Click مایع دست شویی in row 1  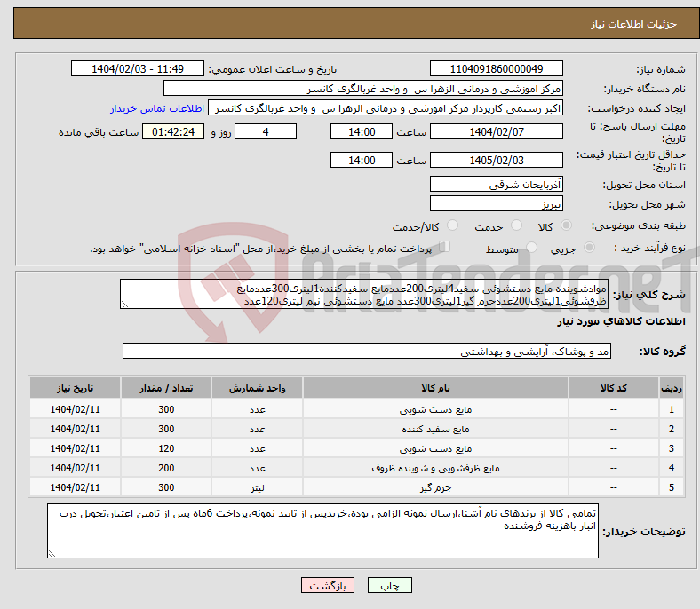[x=435, y=409]
